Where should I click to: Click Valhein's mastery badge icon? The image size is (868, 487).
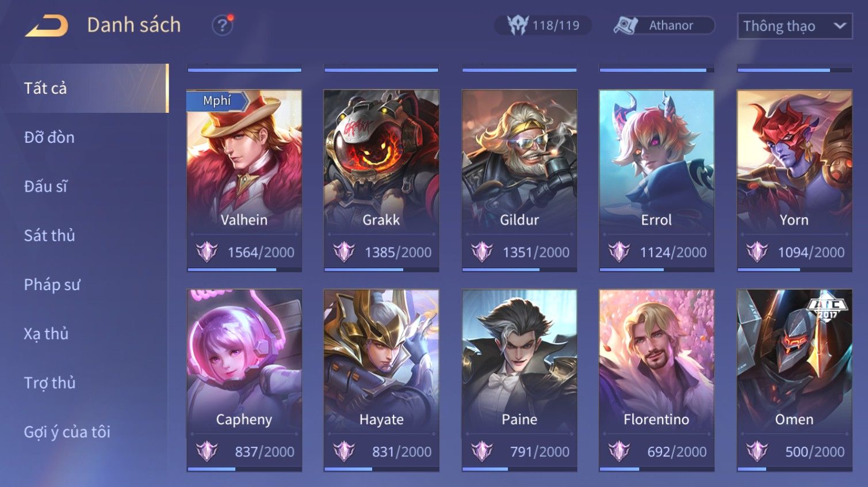point(207,252)
